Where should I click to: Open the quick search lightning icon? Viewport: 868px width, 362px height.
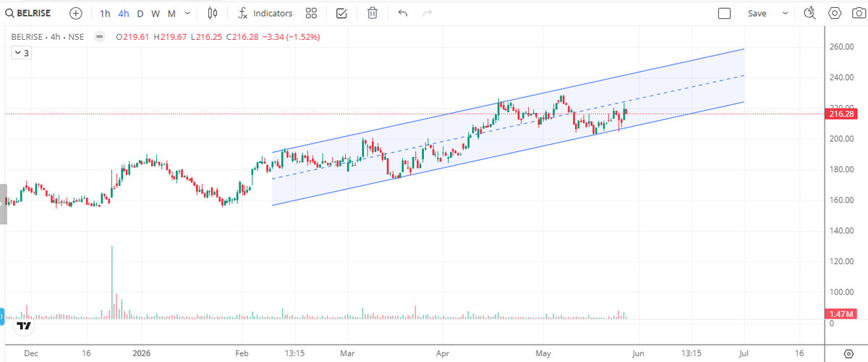(x=809, y=13)
